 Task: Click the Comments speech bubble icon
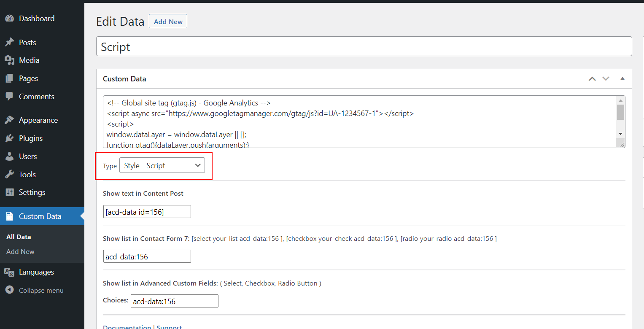coord(9,97)
